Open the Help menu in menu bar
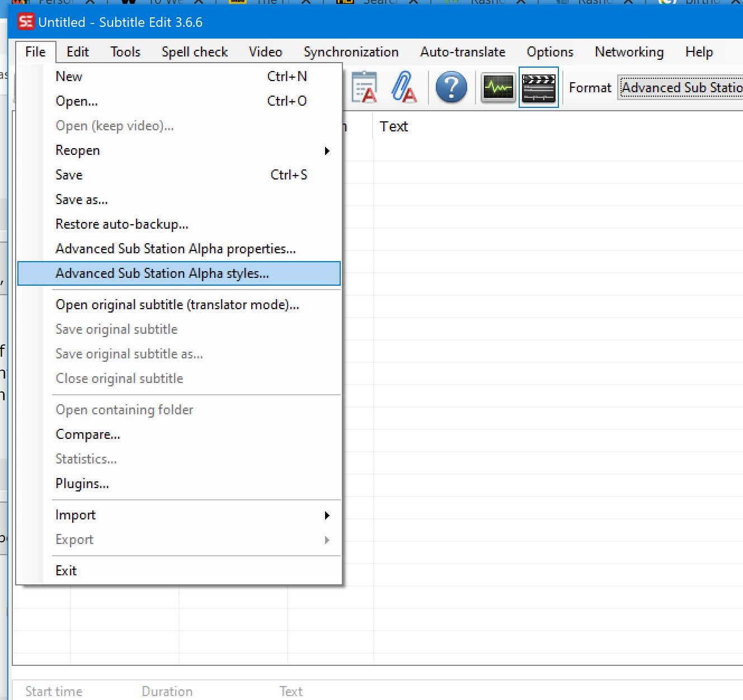 tap(699, 52)
